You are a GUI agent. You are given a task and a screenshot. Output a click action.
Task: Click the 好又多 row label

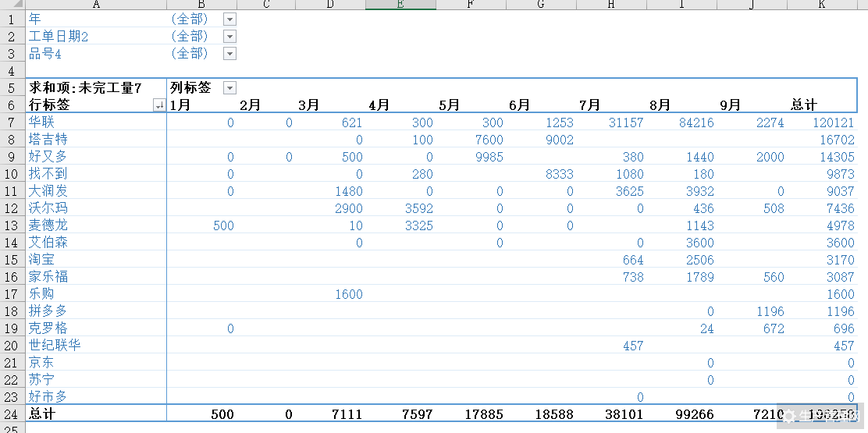coord(48,157)
